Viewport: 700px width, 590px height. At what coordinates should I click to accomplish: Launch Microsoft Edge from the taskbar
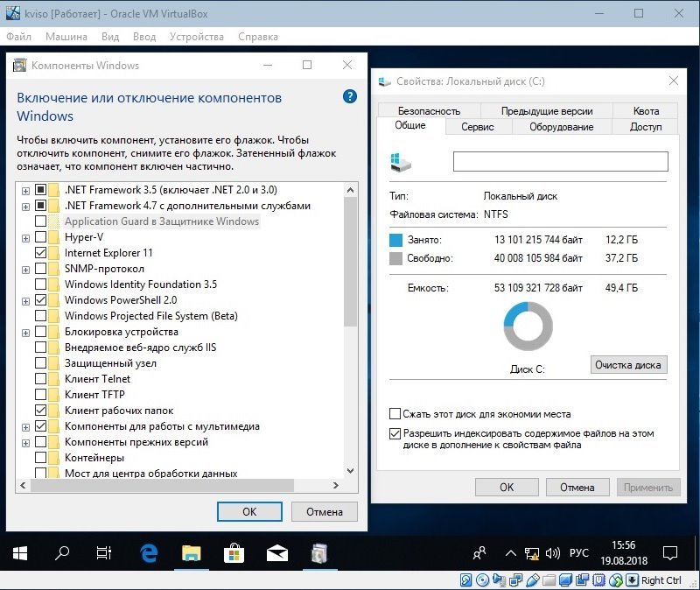pos(149,553)
